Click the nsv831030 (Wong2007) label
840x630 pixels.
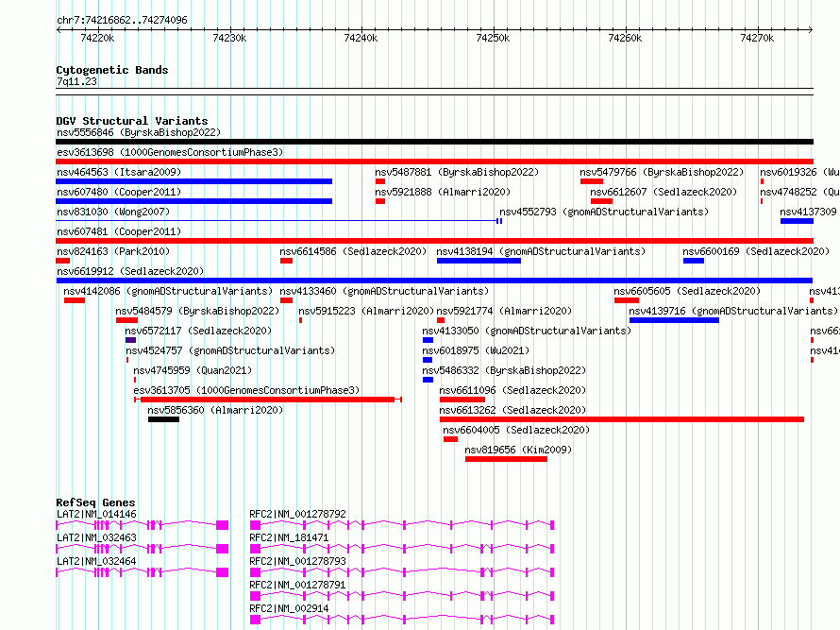coord(113,212)
